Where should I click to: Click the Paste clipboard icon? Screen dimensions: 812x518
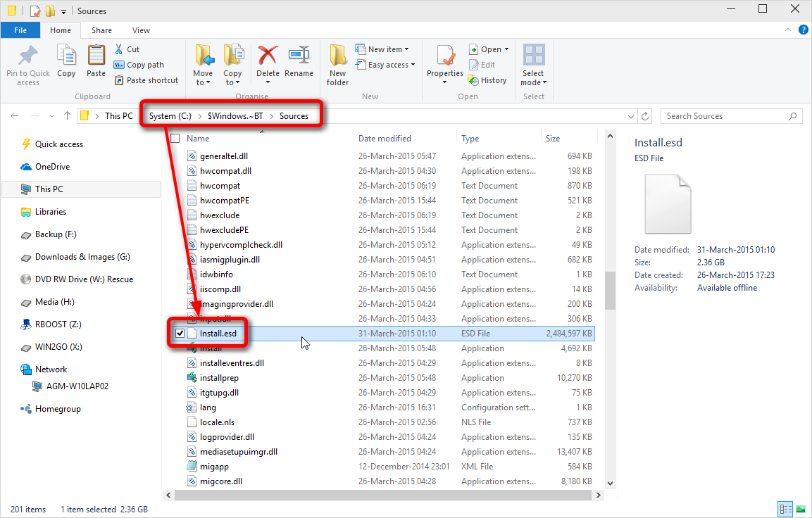pos(96,56)
